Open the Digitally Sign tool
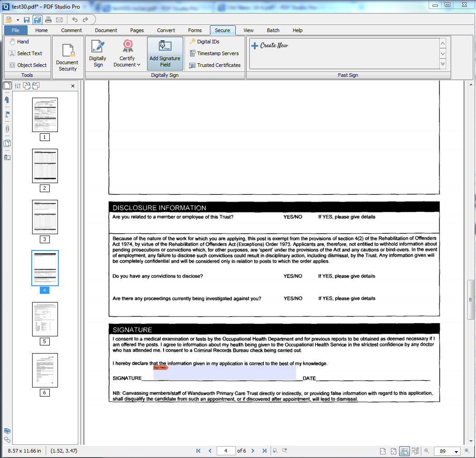Image resolution: width=476 pixels, height=458 pixels. click(98, 53)
